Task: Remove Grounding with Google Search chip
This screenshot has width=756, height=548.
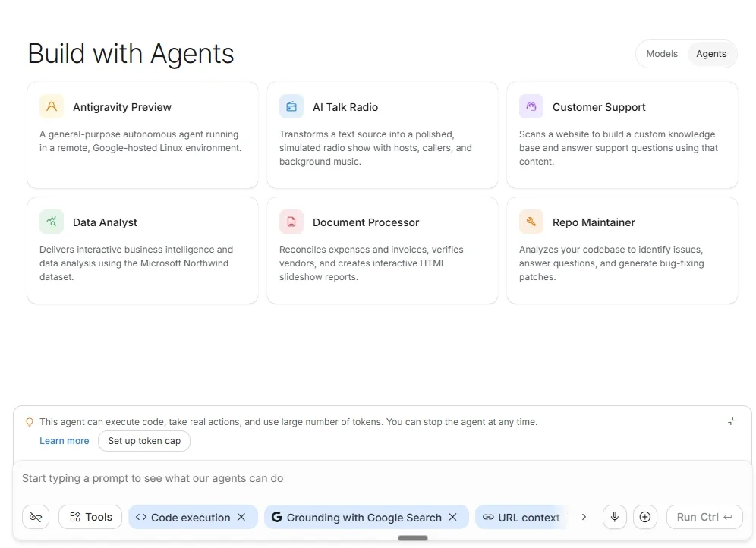Action: pos(452,517)
